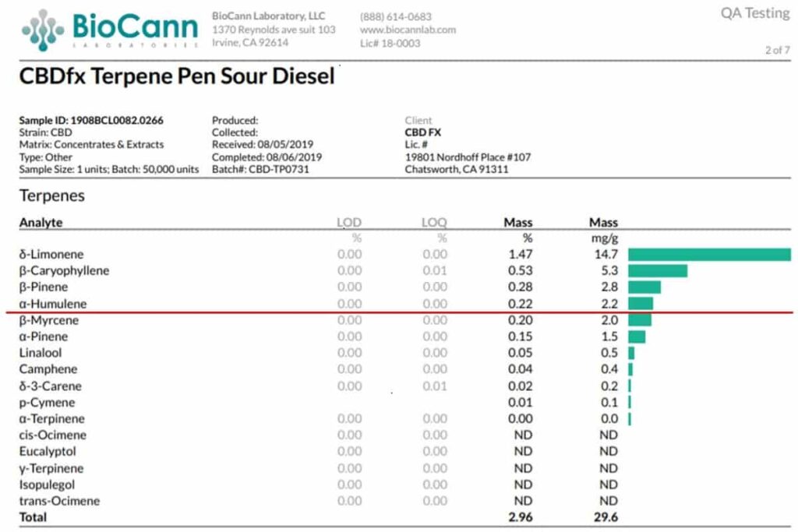The height and width of the screenshot is (532, 798).
Task: Select the 'α-Humulene' analyte name
Action: point(53,304)
